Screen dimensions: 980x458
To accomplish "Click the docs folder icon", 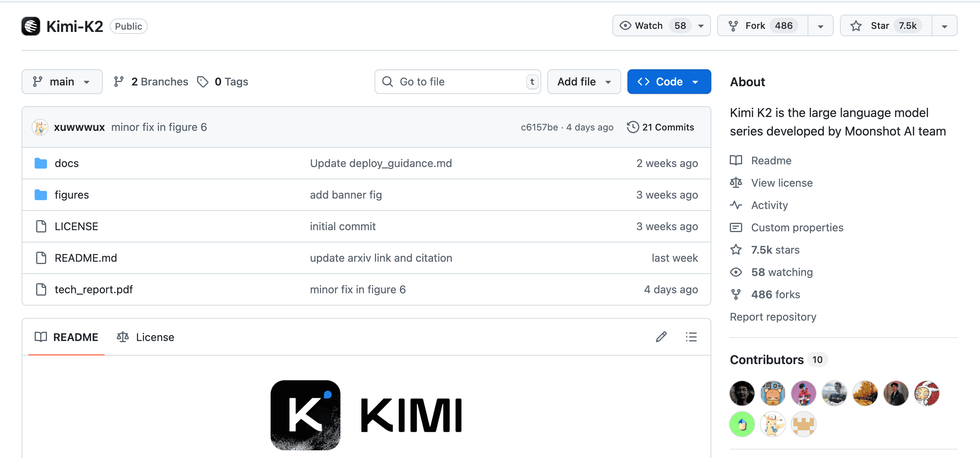I will click(x=41, y=163).
